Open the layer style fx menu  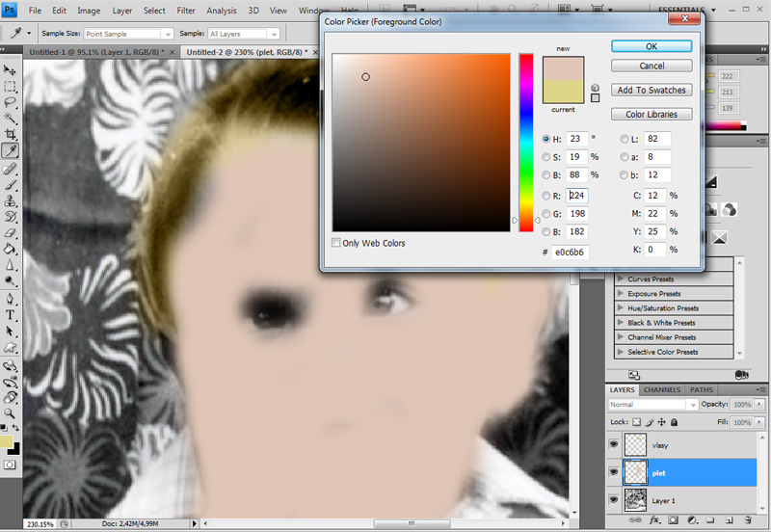coord(654,521)
